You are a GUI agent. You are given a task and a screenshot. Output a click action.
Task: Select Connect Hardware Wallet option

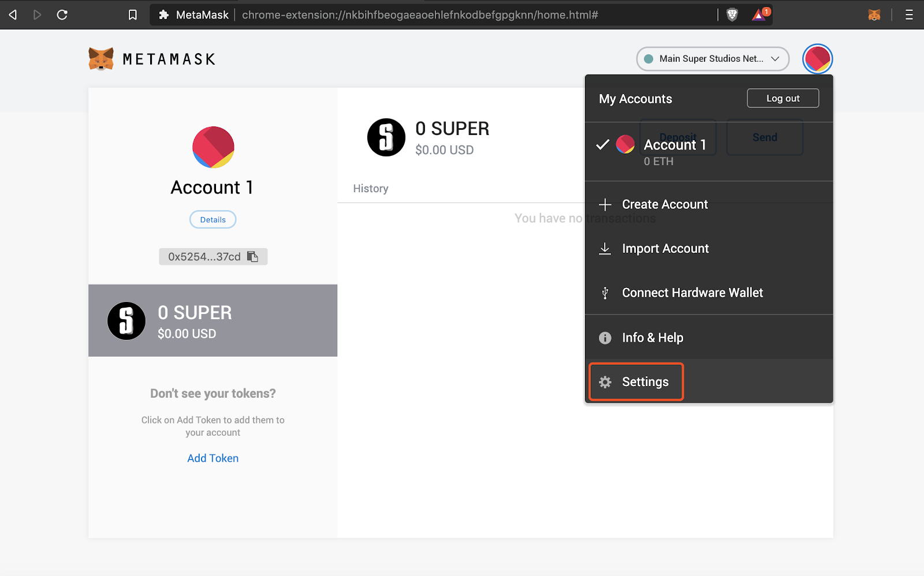[x=692, y=293]
